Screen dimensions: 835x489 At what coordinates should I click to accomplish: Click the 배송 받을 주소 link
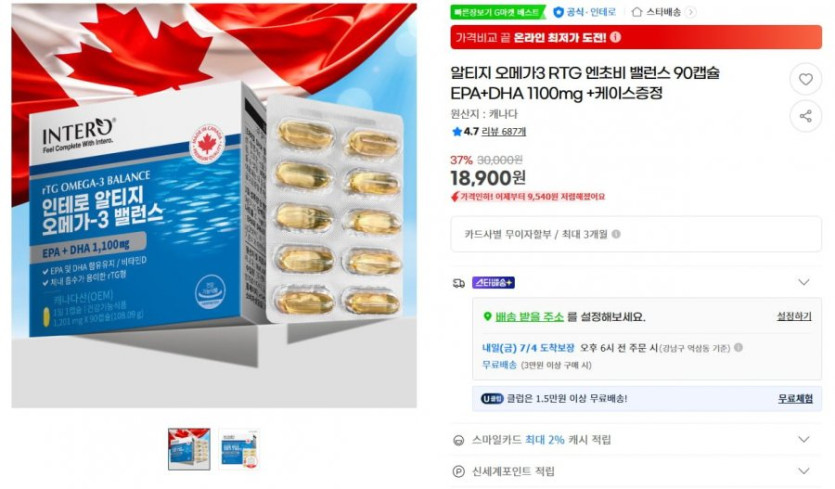click(529, 316)
